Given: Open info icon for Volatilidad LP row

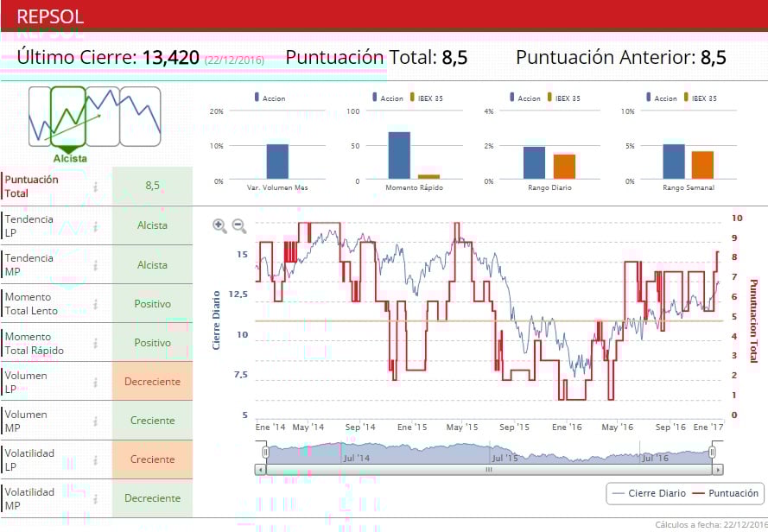Looking at the screenshot, I should (96, 459).
